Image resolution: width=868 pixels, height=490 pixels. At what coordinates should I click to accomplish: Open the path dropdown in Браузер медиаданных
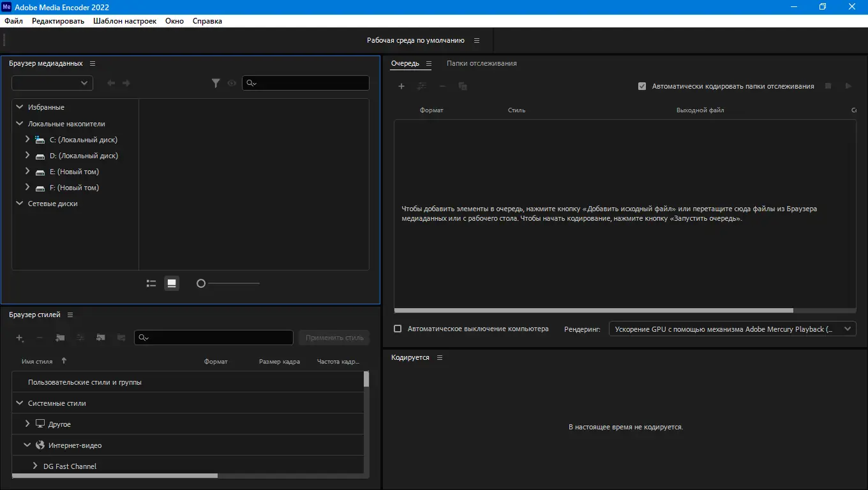click(x=52, y=83)
